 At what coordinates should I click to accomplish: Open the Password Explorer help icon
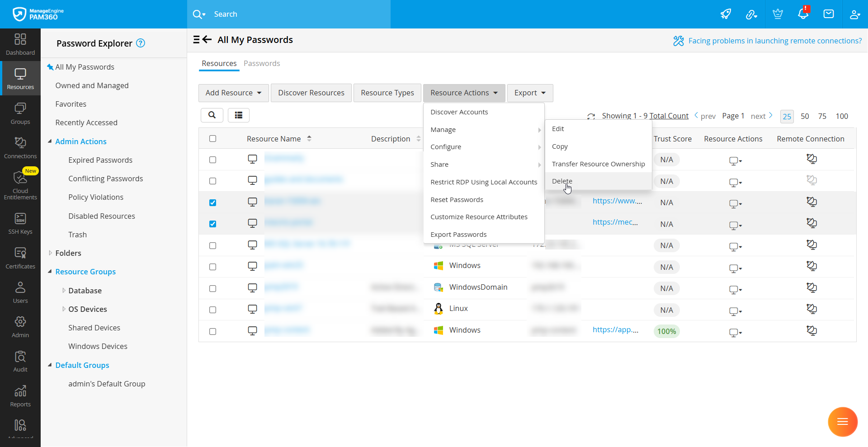pos(141,43)
